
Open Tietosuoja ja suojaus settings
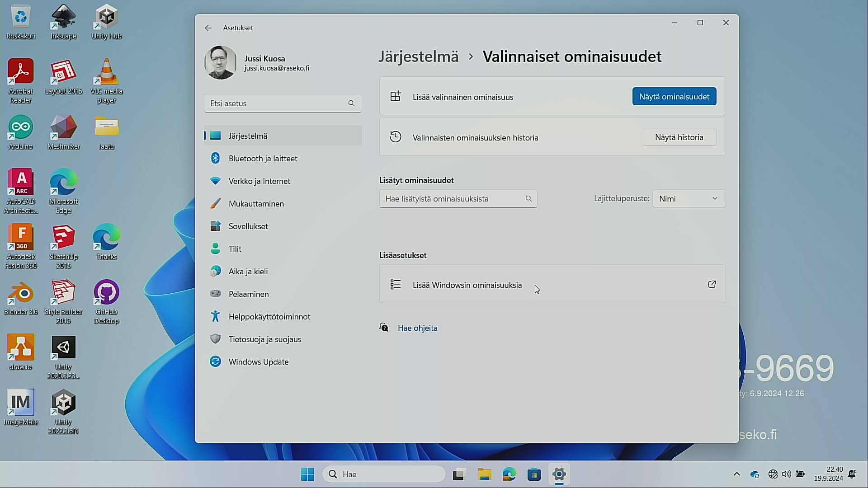[x=283, y=339]
